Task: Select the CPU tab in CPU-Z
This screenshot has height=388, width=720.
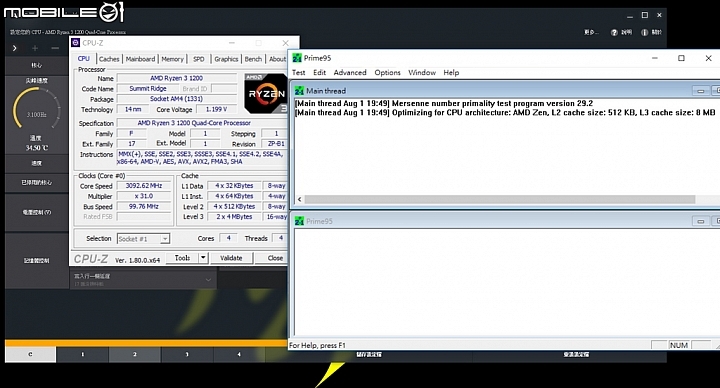Action: (84, 59)
